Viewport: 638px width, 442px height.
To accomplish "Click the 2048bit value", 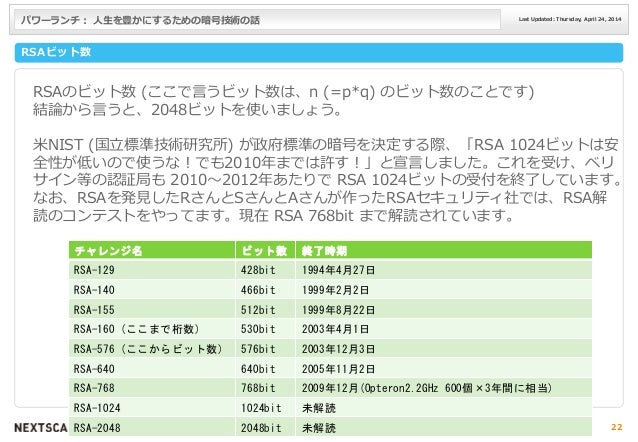I will tap(261, 428).
